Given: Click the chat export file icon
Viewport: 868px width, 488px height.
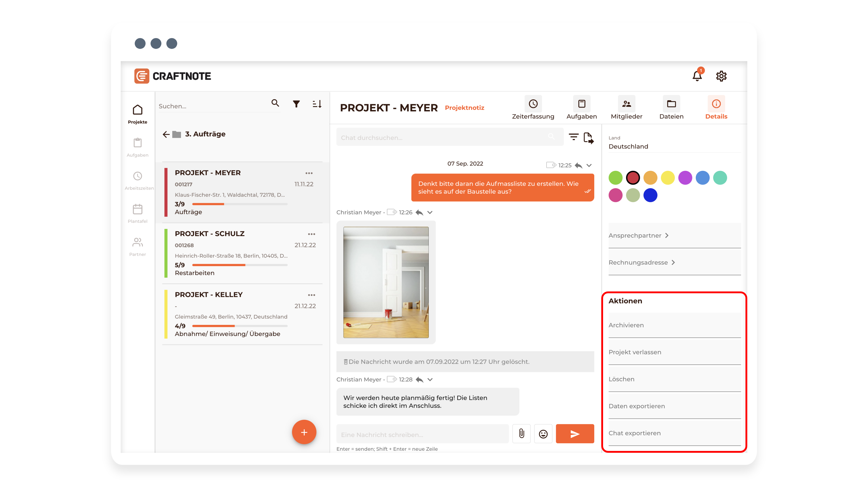Looking at the screenshot, I should coord(588,138).
